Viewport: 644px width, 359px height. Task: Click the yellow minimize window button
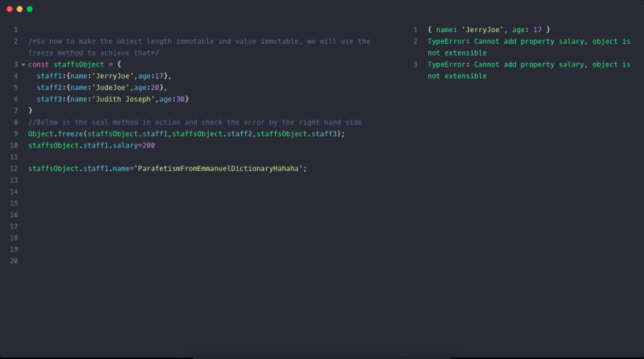[x=20, y=9]
